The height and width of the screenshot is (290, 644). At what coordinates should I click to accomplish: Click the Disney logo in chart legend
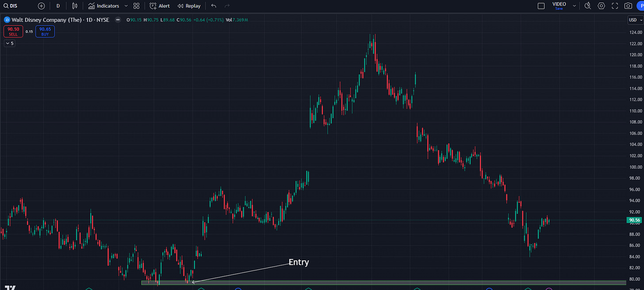click(x=8, y=19)
